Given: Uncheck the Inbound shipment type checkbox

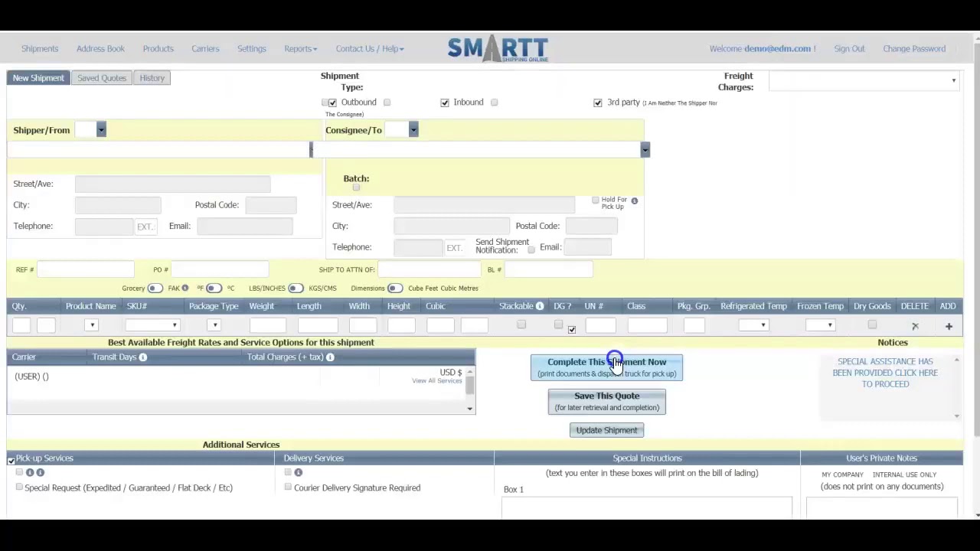Looking at the screenshot, I should click(445, 103).
